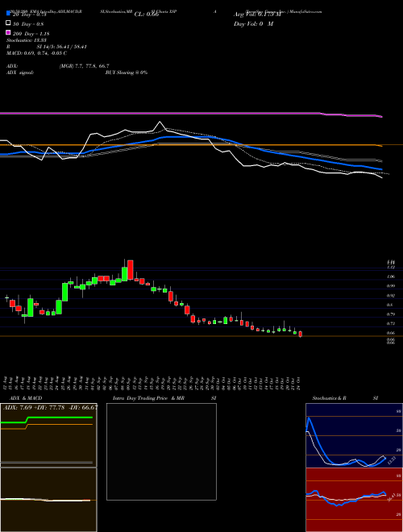Click the tallest red candlestick at the price peak
Viewport: 403px width, 532px height.
tap(131, 270)
